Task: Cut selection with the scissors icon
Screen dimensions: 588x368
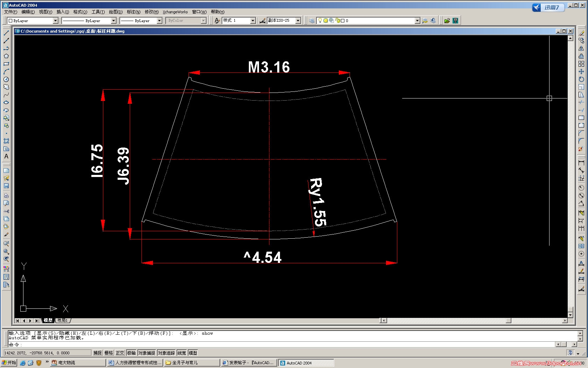Action: tap(6, 211)
